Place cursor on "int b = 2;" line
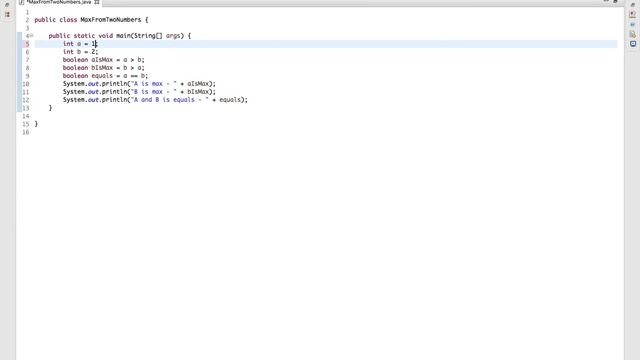The height and width of the screenshot is (360, 640). pos(80,52)
